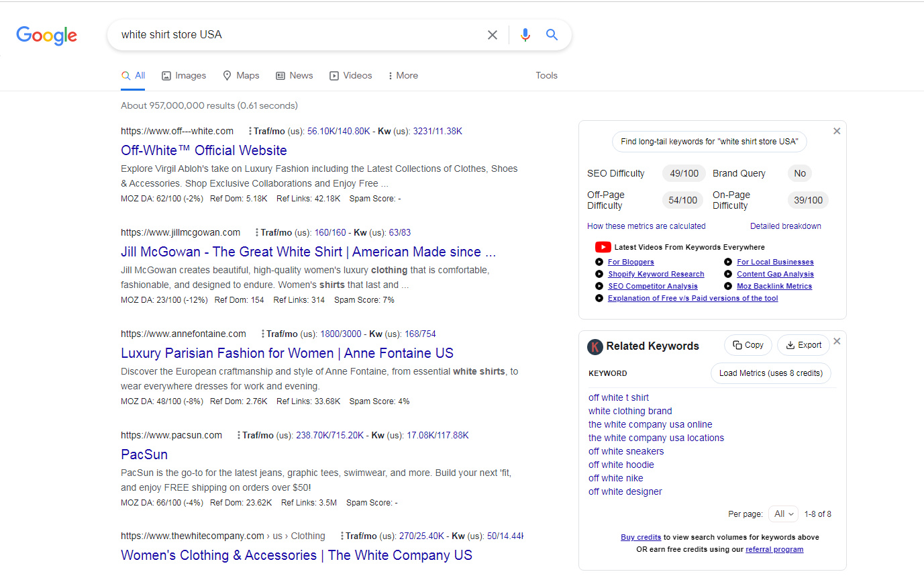Image resolution: width=924 pixels, height=576 pixels.
Task: Click keyword 'off white sneakers'
Action: point(626,451)
